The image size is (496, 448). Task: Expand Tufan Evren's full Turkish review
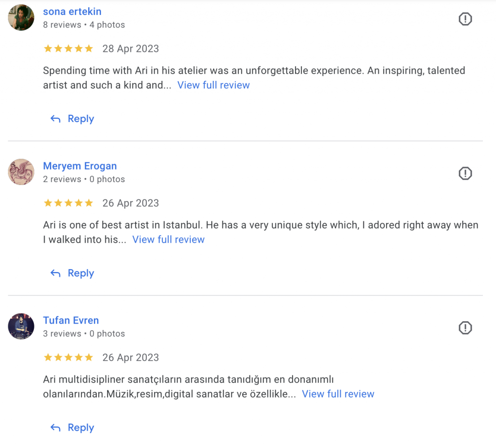338,394
